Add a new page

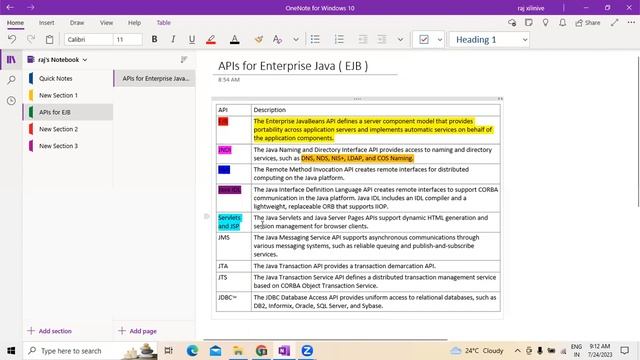click(x=138, y=331)
